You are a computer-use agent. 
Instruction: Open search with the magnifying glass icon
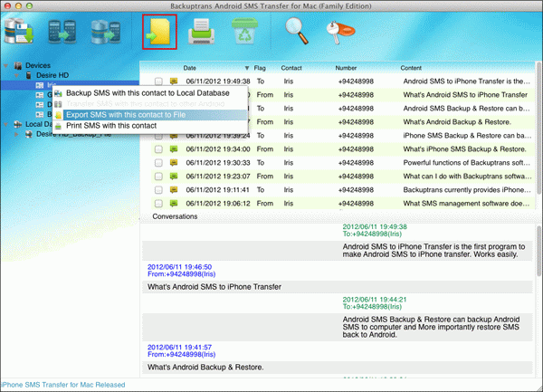(x=297, y=31)
